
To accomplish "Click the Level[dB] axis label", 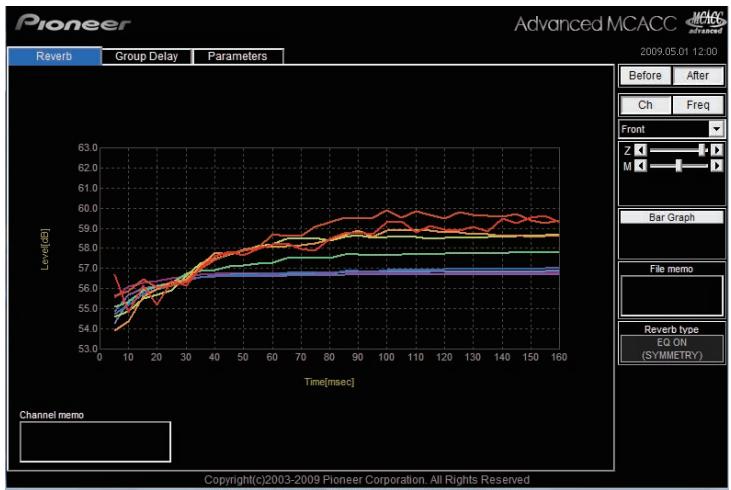I will [45, 249].
